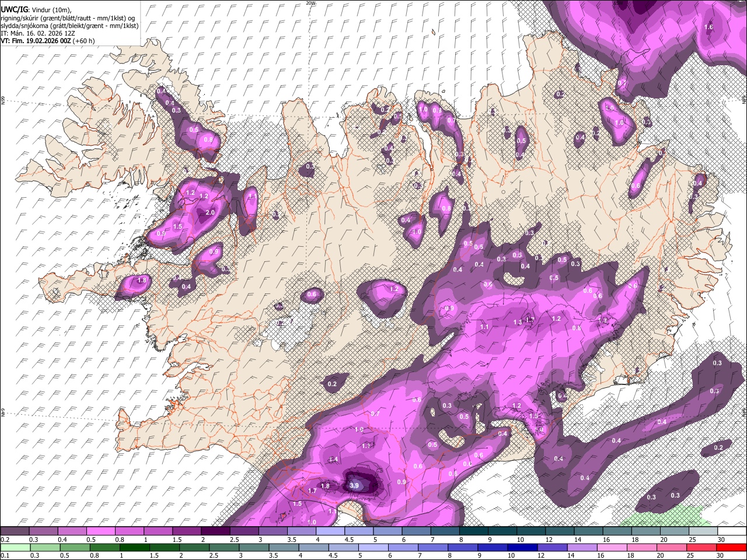Click the '1.4' value on the map
Viewport: 747px width, 560px height.
pos(333,460)
